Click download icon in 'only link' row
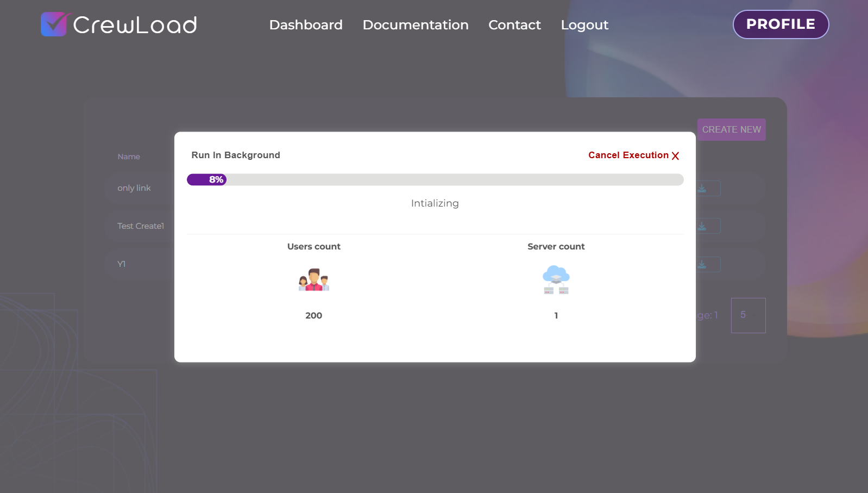 coord(702,189)
